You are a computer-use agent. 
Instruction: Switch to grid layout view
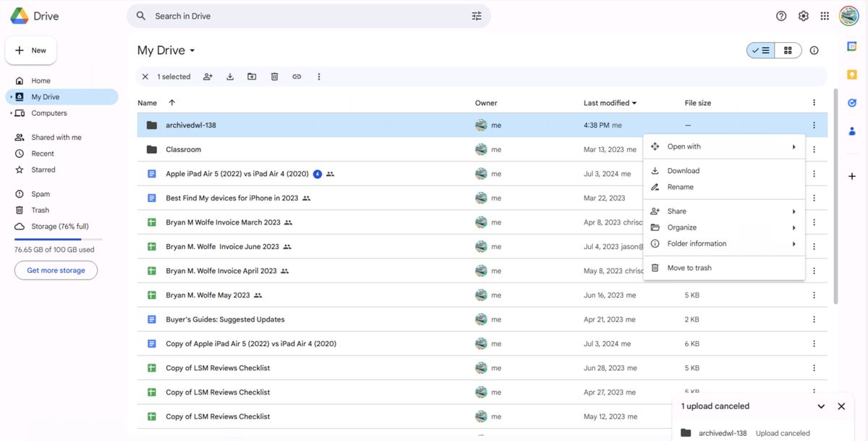tap(787, 50)
